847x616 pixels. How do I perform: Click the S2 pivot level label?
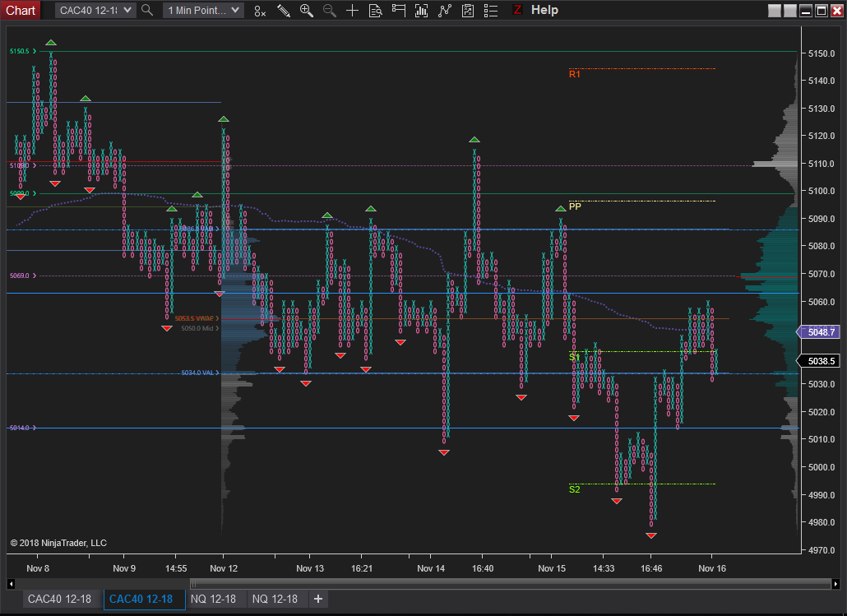(574, 489)
